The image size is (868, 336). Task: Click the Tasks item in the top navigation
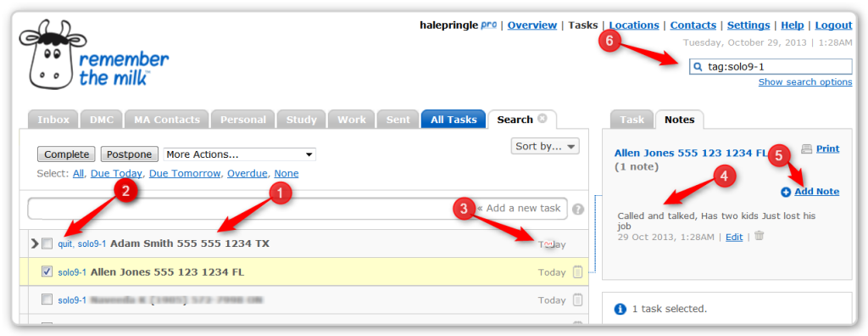click(x=583, y=25)
